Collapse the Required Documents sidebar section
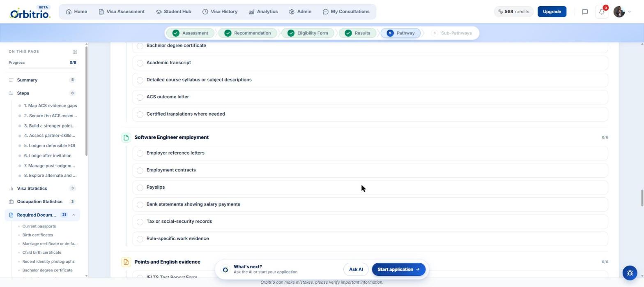Image resolution: width=644 pixels, height=287 pixels. 74,215
